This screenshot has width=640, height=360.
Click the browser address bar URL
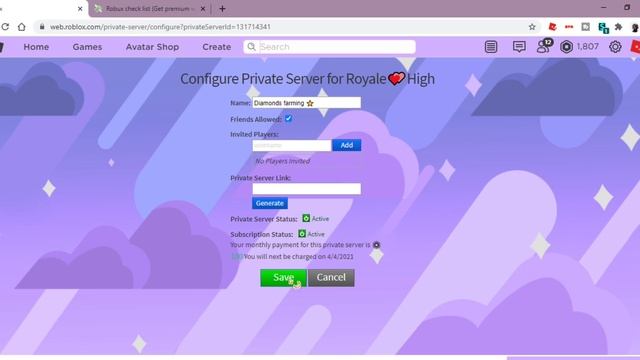point(160,27)
